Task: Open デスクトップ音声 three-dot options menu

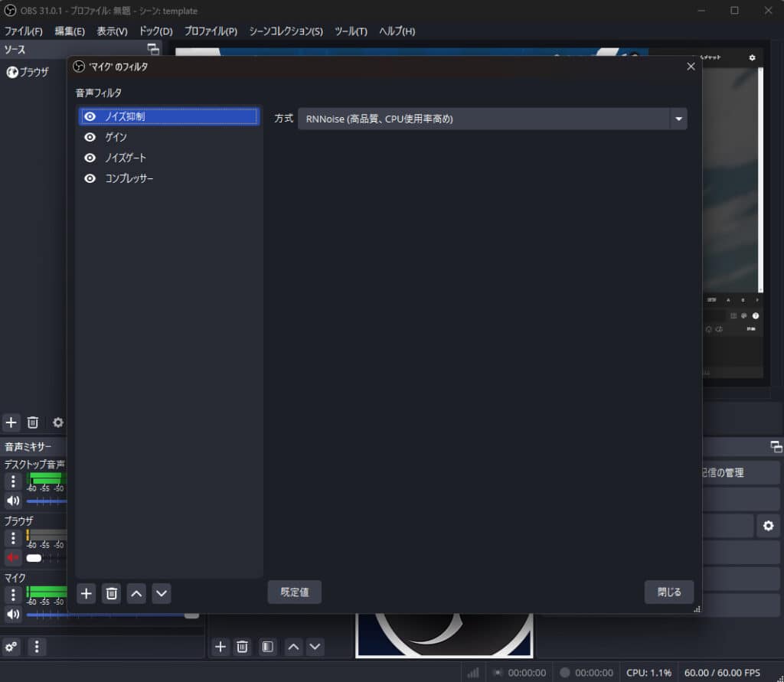Action: tap(13, 481)
